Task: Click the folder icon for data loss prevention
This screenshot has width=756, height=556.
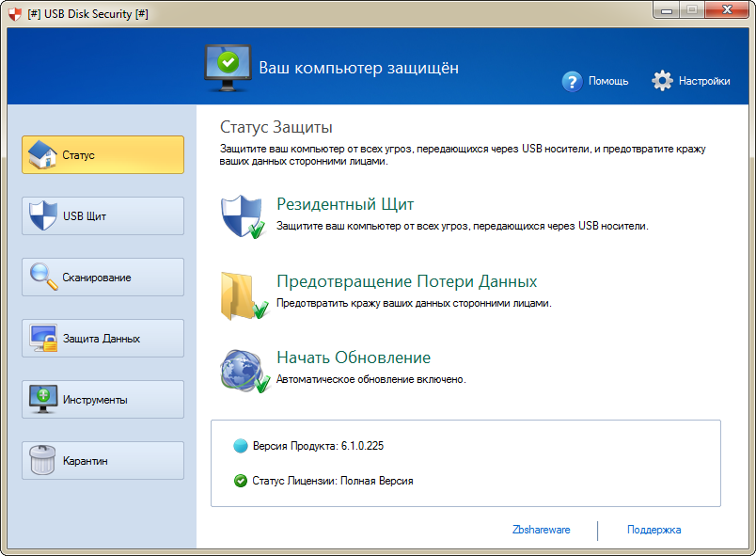Action: click(244, 296)
